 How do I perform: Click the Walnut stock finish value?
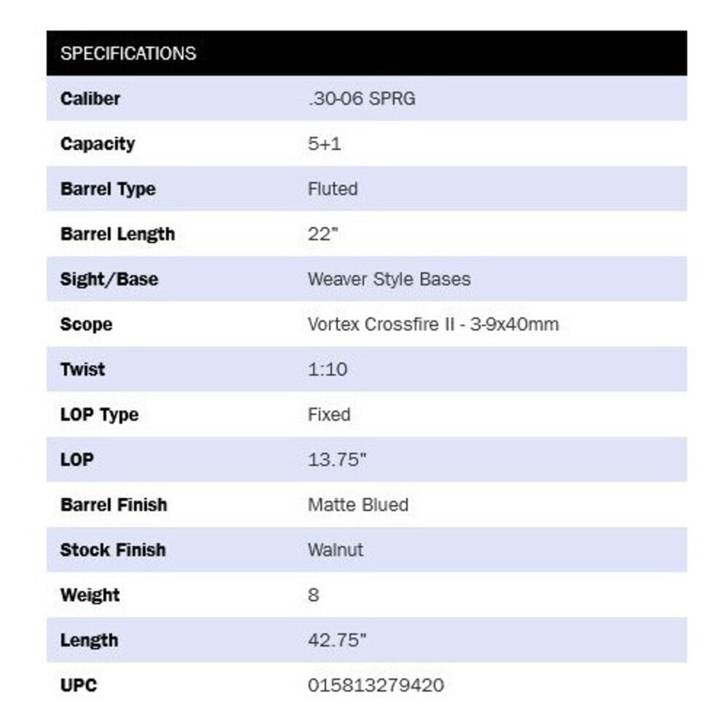tap(335, 550)
